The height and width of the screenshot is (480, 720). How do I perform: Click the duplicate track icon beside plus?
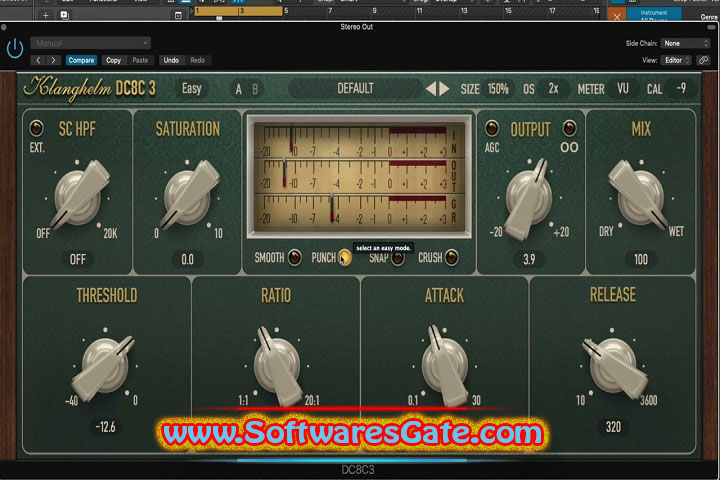64,16
